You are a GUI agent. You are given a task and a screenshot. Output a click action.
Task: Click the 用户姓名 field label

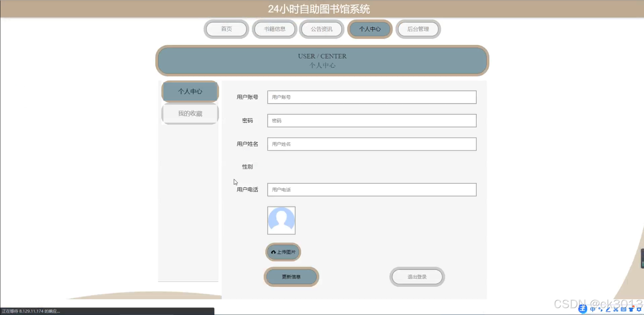tap(247, 144)
